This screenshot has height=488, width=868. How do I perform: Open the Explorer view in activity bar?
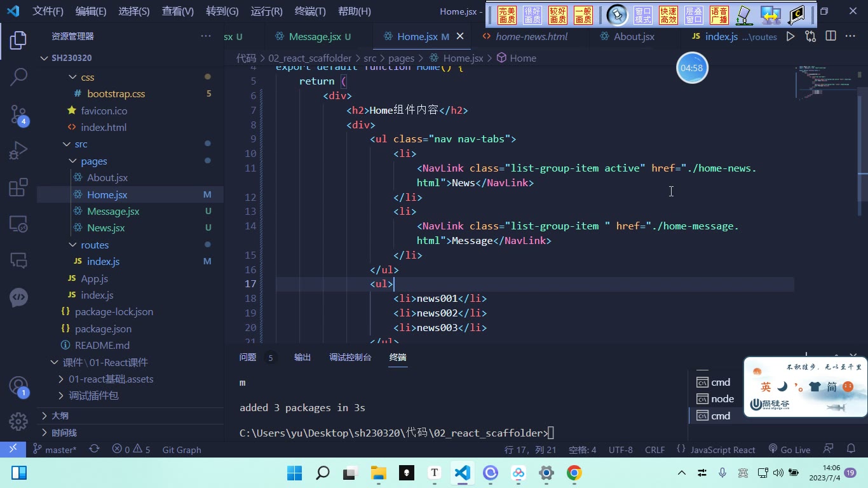click(18, 40)
